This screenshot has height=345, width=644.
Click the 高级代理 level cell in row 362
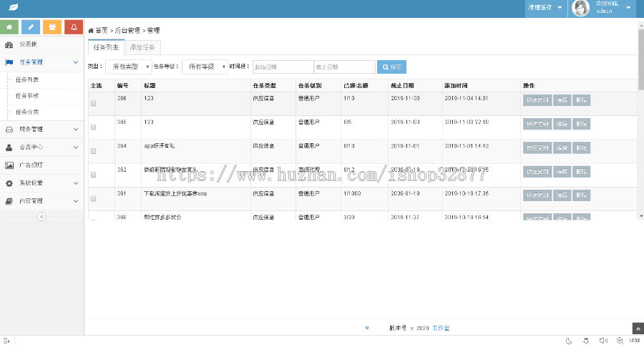click(309, 170)
